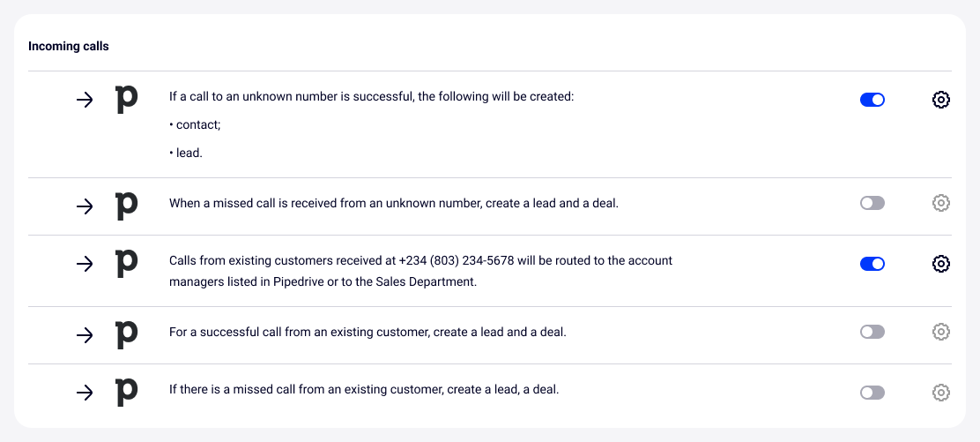
Task: Click the 'Incoming calls' section heading
Action: pos(69,46)
